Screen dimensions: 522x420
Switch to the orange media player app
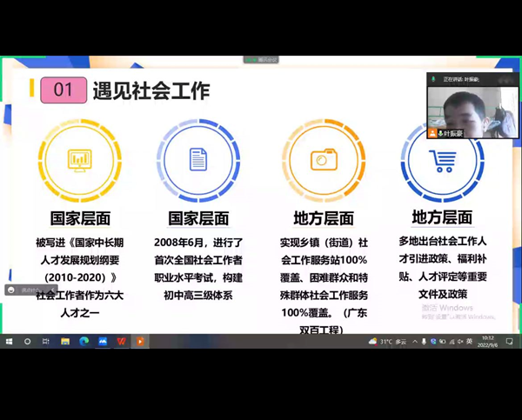pyautogui.click(x=140, y=342)
